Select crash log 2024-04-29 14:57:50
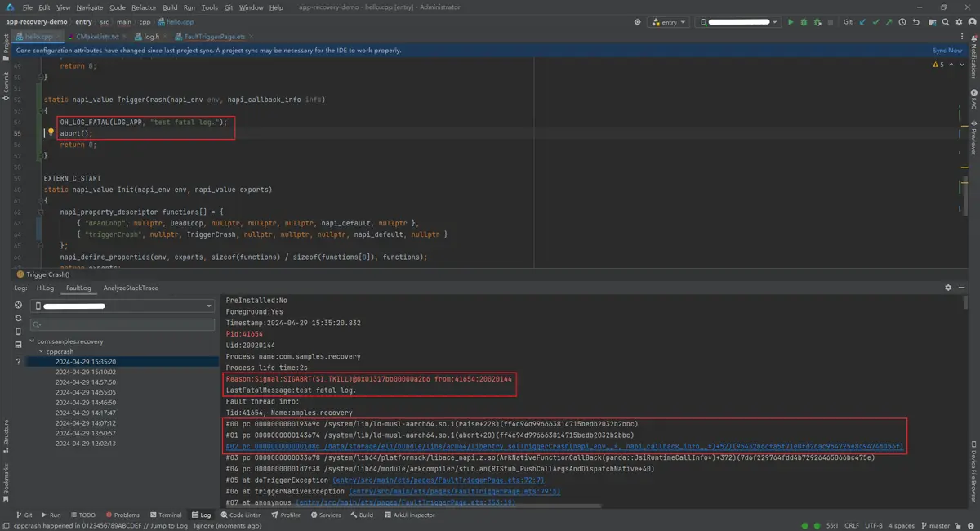Image resolution: width=980 pixels, height=531 pixels. [x=85, y=382]
